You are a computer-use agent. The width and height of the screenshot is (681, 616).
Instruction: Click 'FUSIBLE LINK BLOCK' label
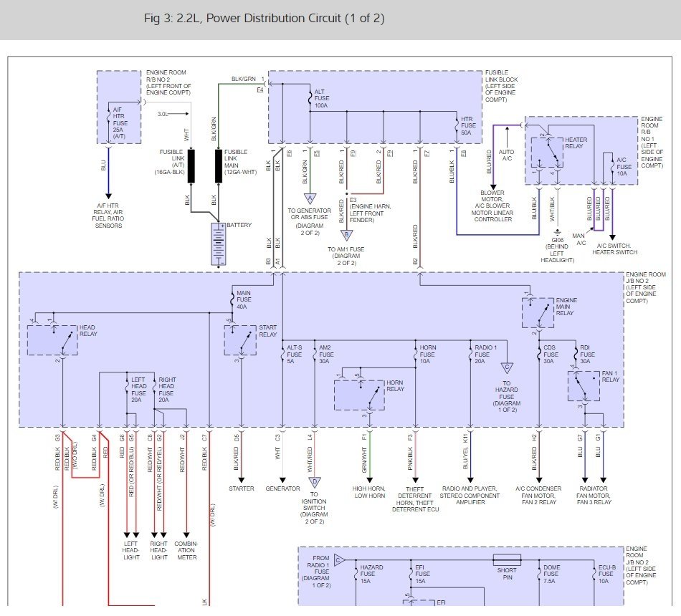[501, 86]
